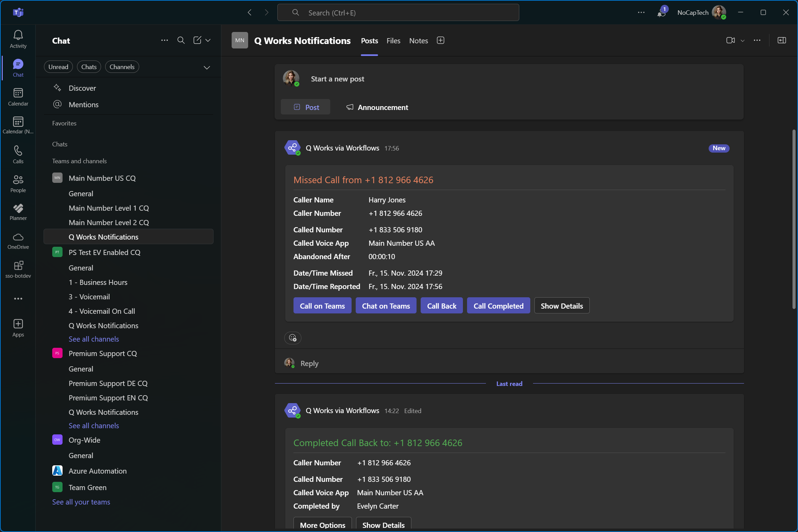Open the Calendar app icon

point(17,97)
